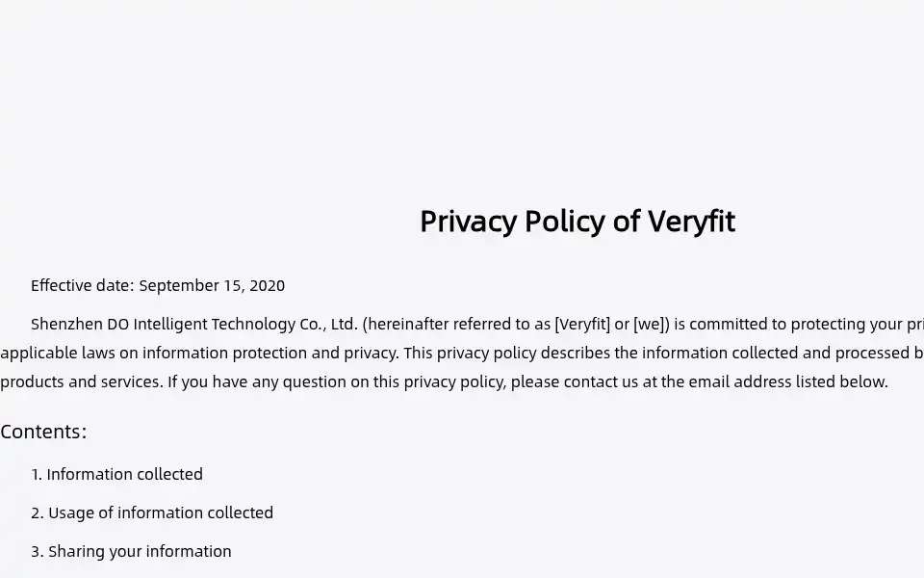Click "Shenzhen DO Intelligent Technology Co., Ltd." text

194,324
